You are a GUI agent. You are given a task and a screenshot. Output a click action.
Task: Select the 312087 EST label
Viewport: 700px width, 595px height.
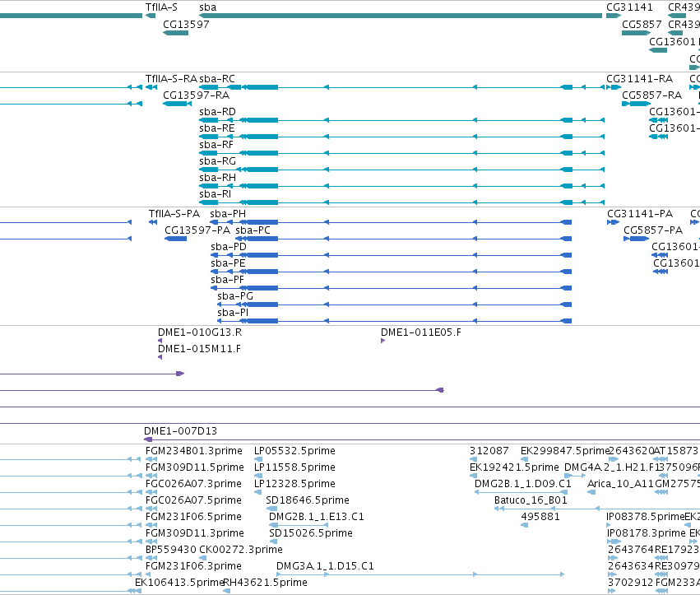(x=489, y=451)
